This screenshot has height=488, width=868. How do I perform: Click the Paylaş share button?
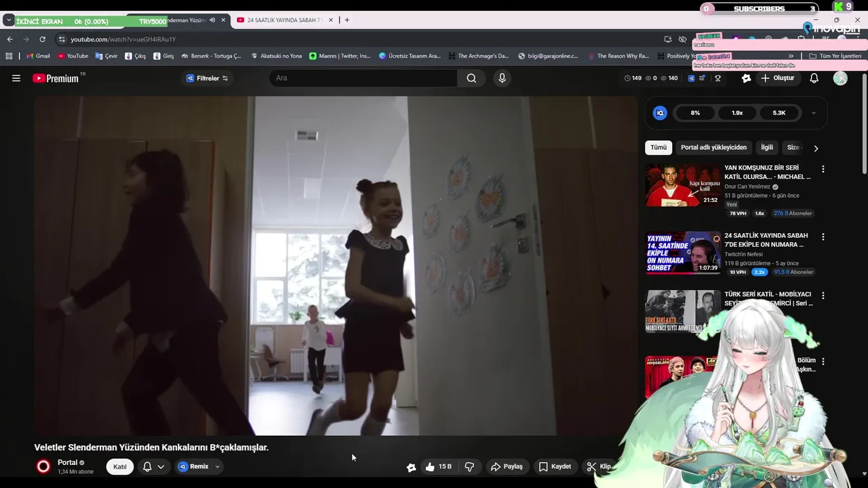[x=507, y=466]
